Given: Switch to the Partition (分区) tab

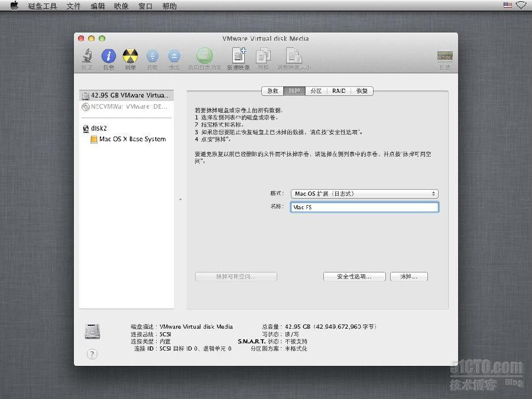Looking at the screenshot, I should pos(316,91).
